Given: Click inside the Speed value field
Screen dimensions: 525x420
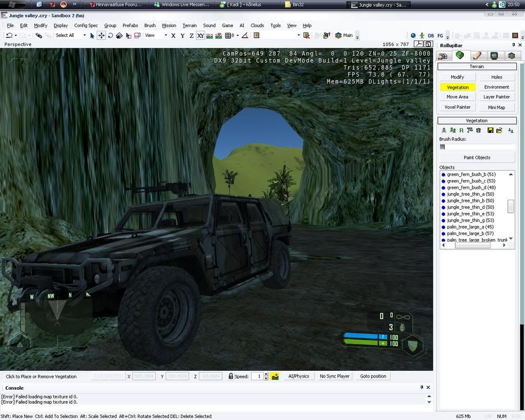Looking at the screenshot, I should click(257, 376).
